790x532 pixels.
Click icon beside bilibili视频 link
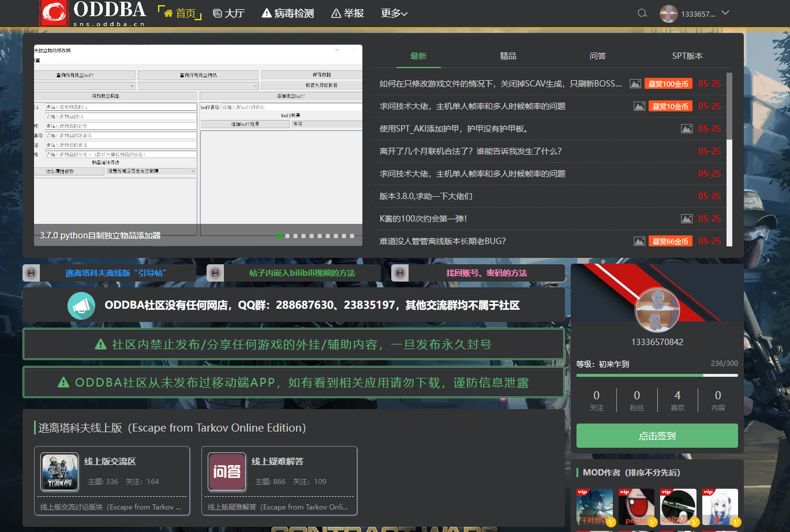click(x=215, y=273)
